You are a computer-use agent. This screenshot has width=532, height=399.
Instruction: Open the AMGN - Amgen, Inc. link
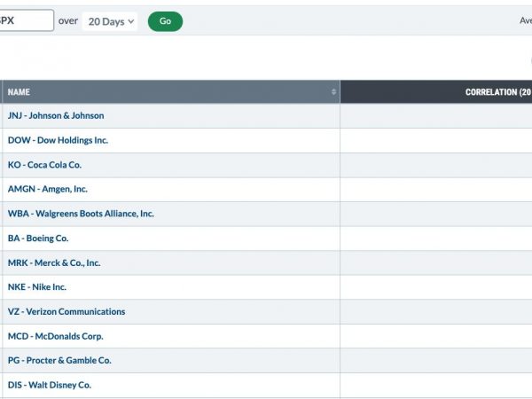point(48,189)
